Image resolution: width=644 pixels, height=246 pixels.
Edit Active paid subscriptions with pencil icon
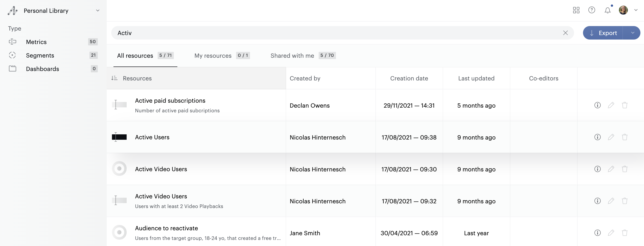[x=611, y=105]
